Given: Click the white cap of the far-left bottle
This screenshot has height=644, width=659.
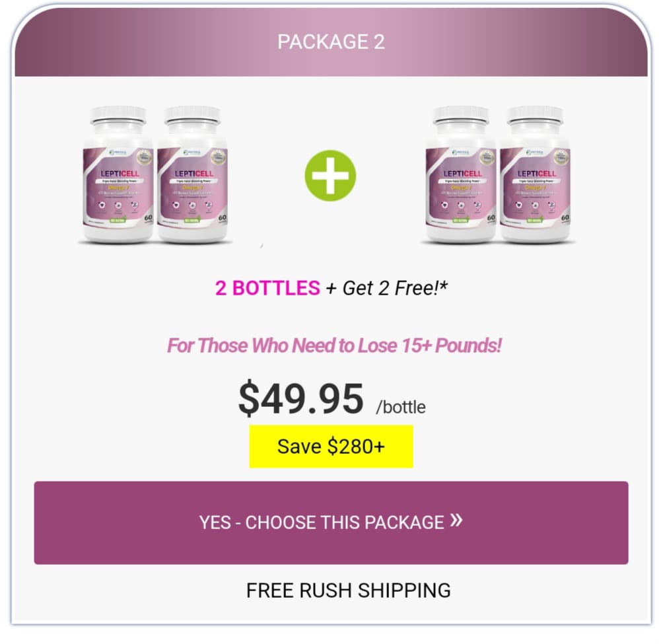Looking at the screenshot, I should (118, 115).
